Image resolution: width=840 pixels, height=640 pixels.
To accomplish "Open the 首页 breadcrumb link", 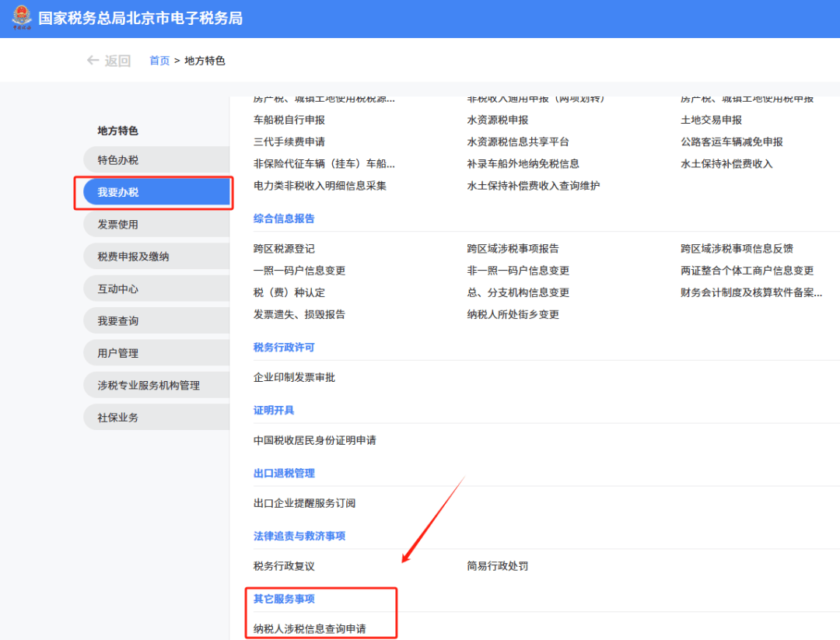I will [159, 60].
